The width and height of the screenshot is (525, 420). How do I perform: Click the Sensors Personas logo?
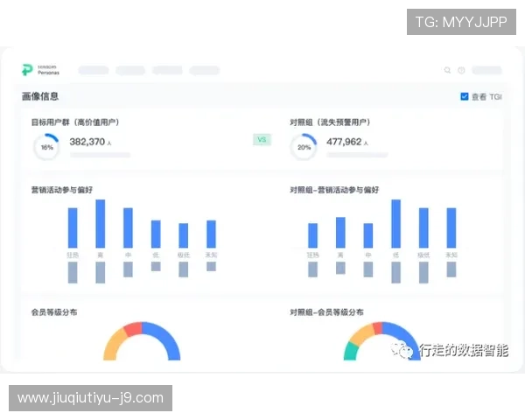pyautogui.click(x=40, y=70)
